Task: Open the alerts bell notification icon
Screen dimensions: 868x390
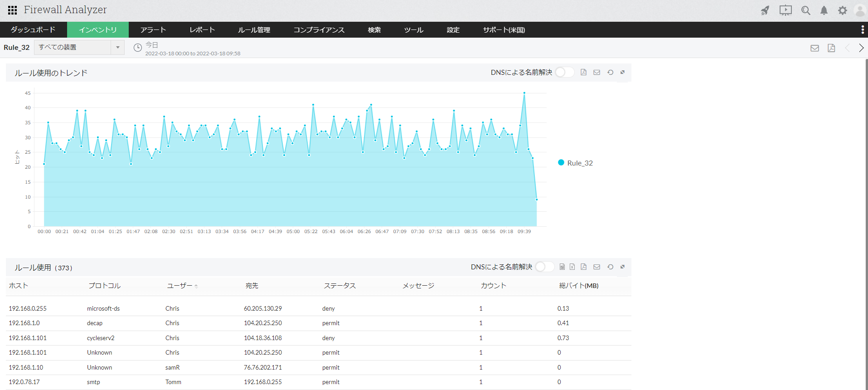Action: point(824,10)
